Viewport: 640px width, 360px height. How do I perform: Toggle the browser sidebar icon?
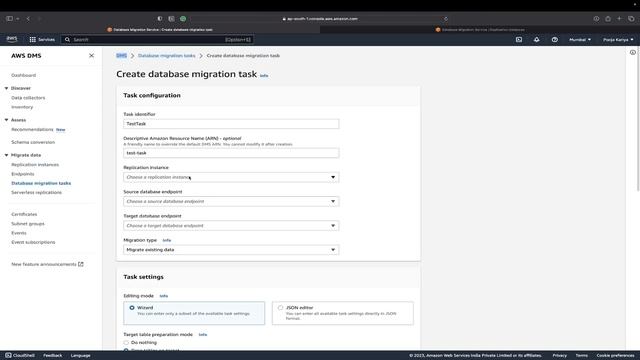tap(9, 18)
